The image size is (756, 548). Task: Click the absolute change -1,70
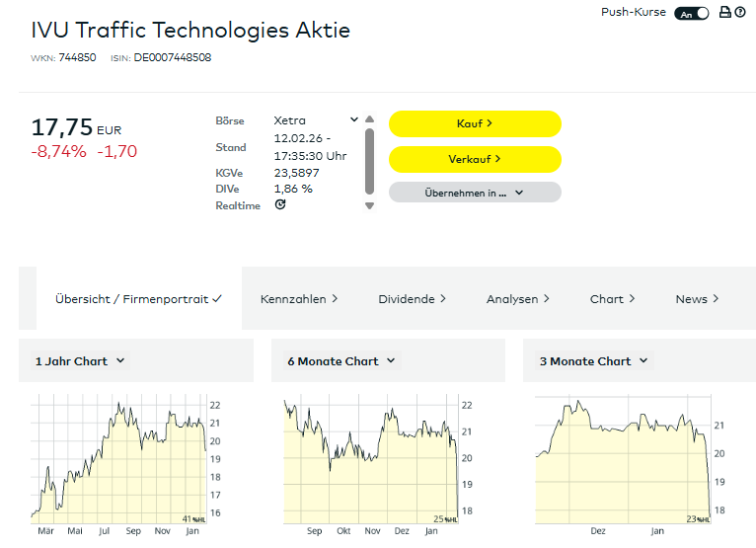pos(117,151)
